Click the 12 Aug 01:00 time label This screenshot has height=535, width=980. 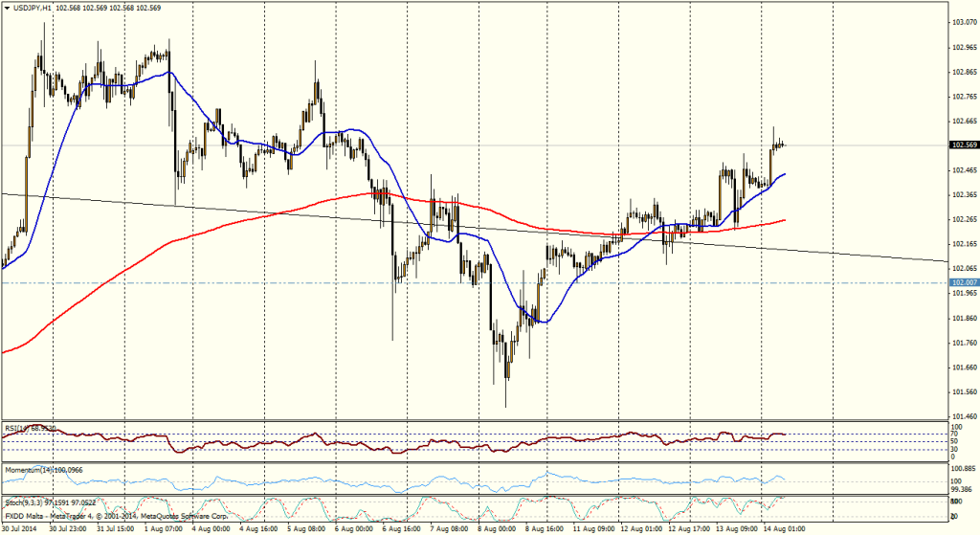[639, 528]
